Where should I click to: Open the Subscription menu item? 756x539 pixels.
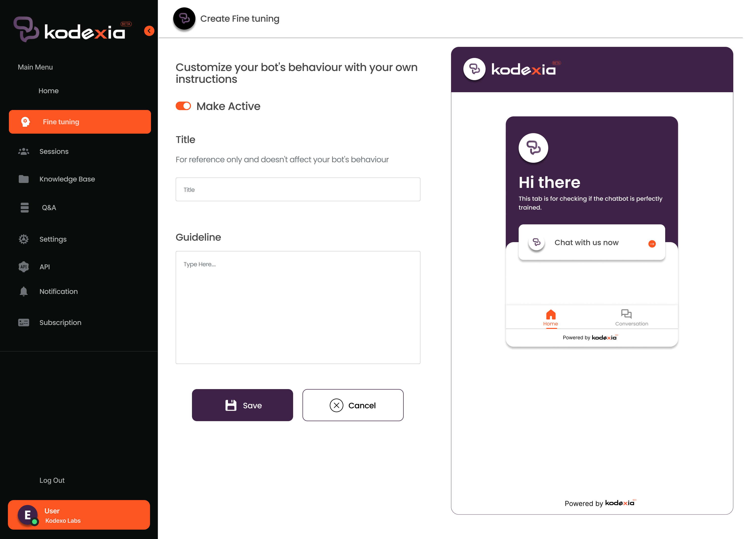60,322
